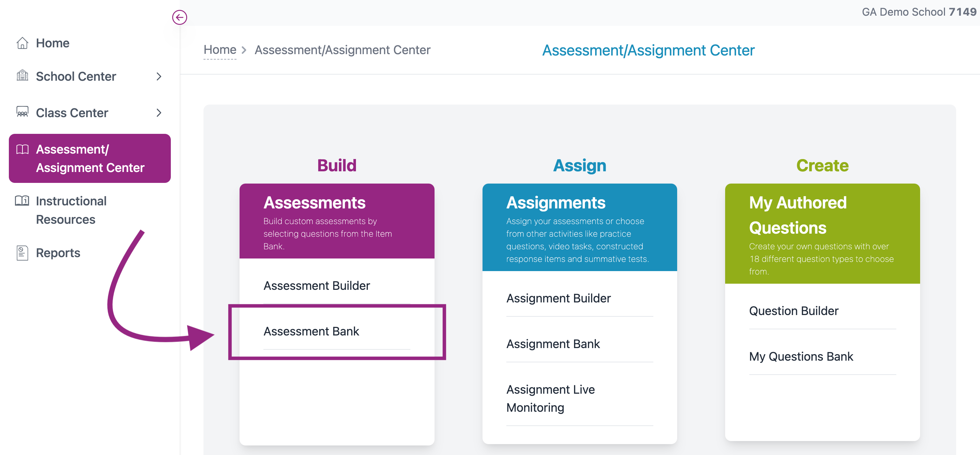Open Reports from the sidebar menu
This screenshot has width=980, height=455.
tap(58, 253)
